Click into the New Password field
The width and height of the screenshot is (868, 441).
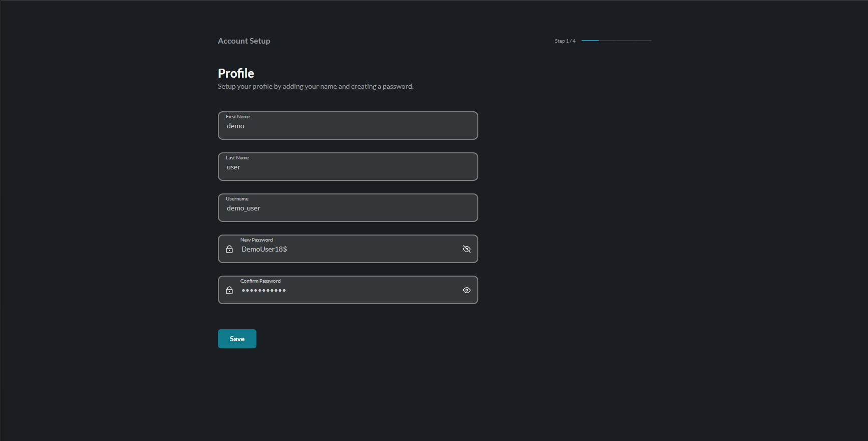[x=348, y=249]
